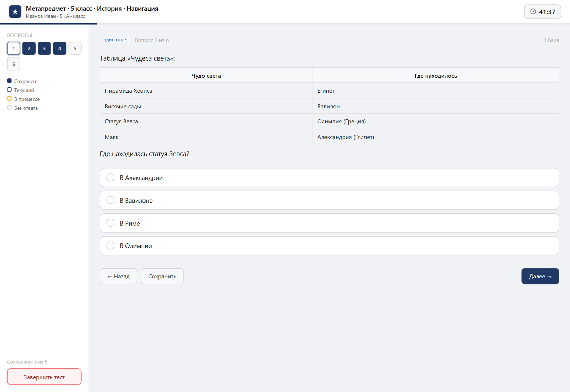Save answer with "Сохранить" button
The height and width of the screenshot is (392, 570).
point(162,276)
